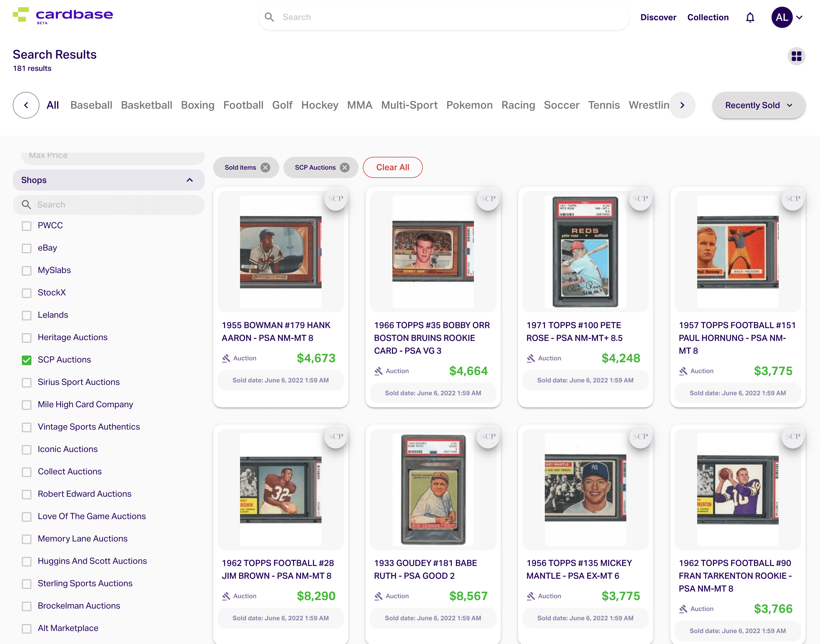
Task: Check Alt Marketplace checkbox
Action: point(26,629)
